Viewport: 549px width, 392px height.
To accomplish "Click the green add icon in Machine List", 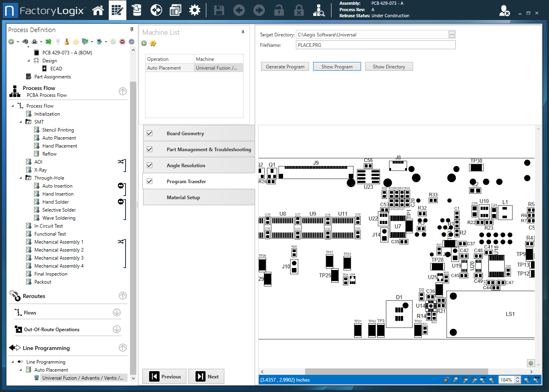I will coord(144,43).
